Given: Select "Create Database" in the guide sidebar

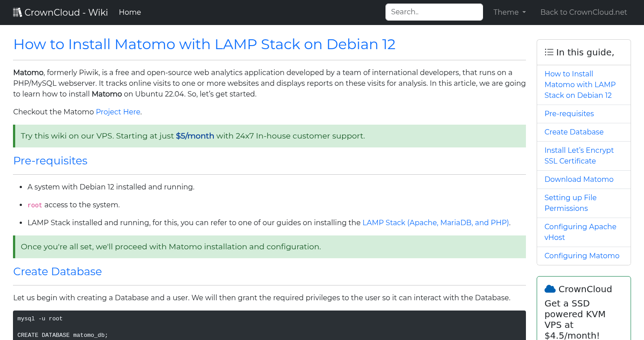Looking at the screenshot, I should [x=574, y=132].
